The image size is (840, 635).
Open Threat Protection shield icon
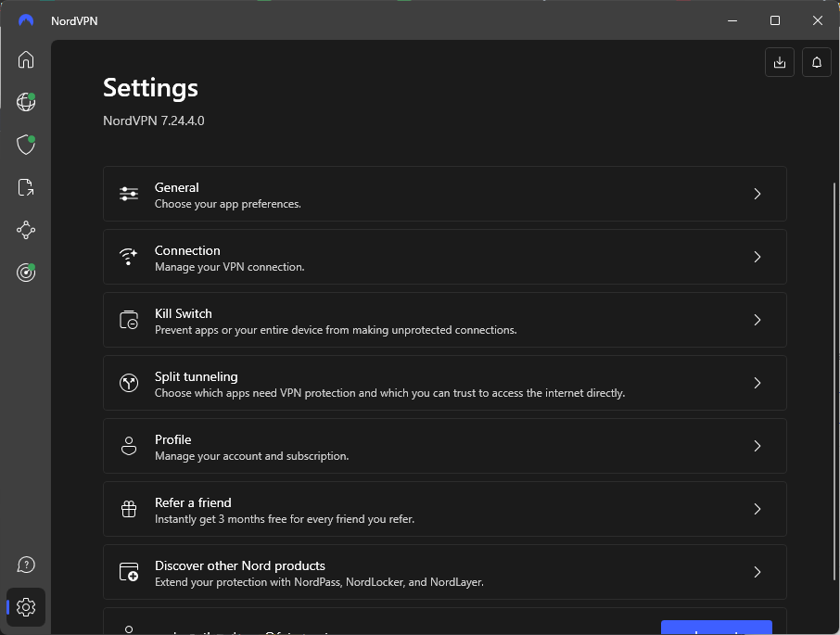[x=26, y=145]
